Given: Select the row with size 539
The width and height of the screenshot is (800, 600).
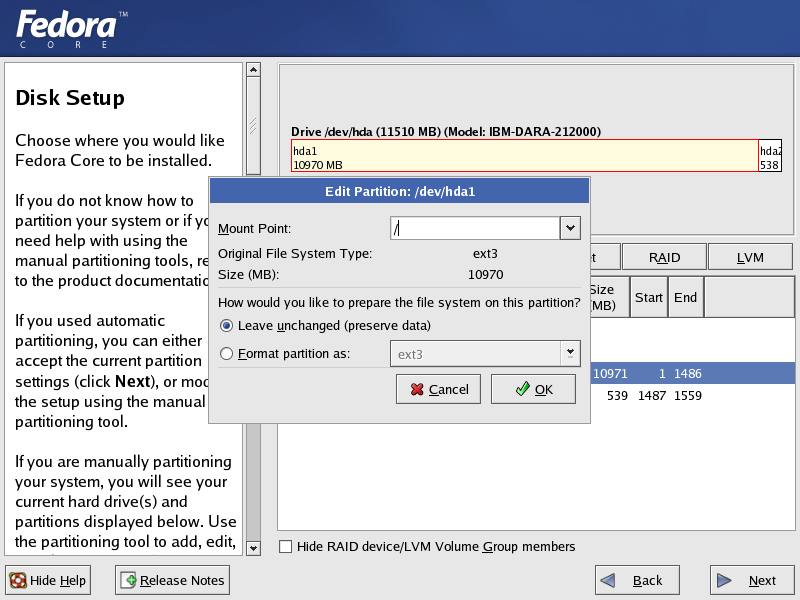Looking at the screenshot, I should click(693, 395).
